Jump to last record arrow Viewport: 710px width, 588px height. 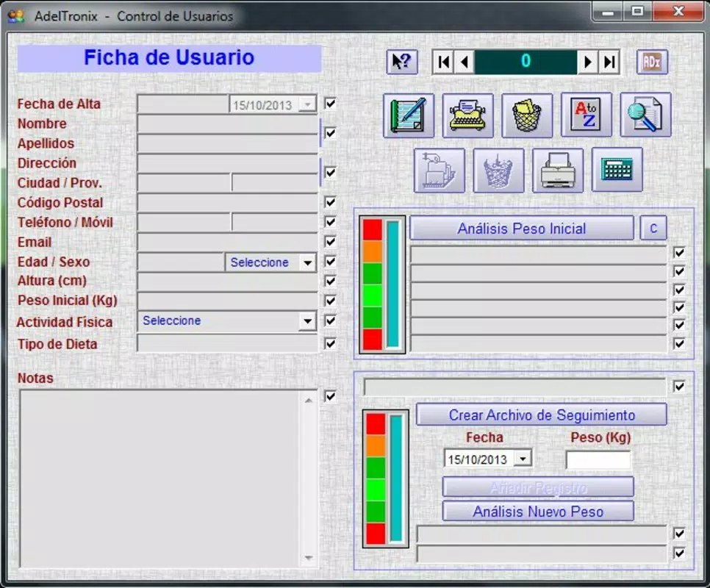[x=609, y=62]
